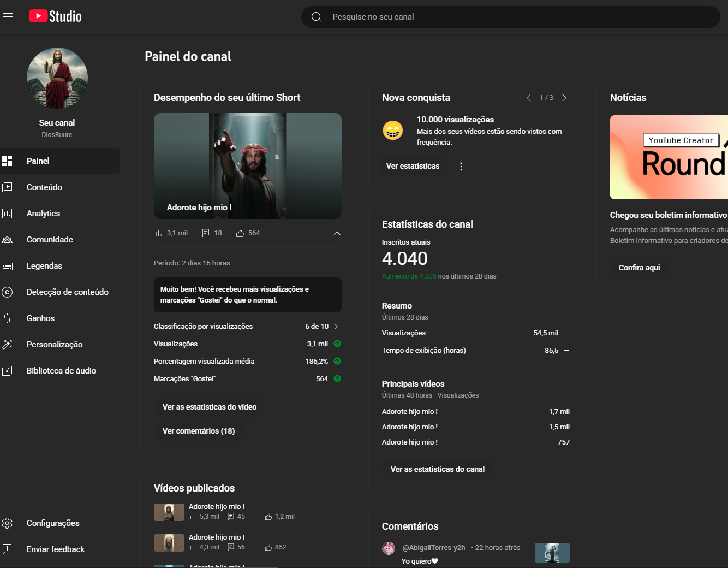Click the channel profile picture
The height and width of the screenshot is (568, 728).
[57, 78]
